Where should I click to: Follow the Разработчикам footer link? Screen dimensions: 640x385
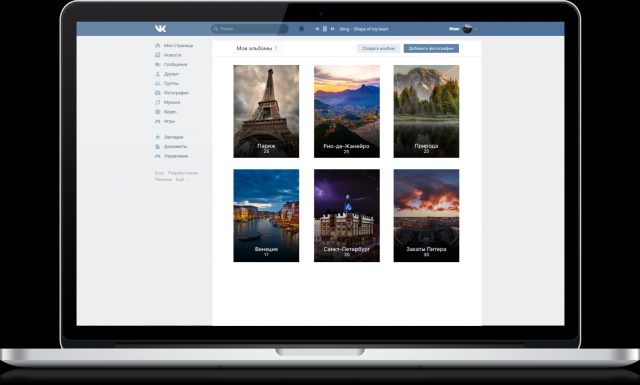pos(183,173)
